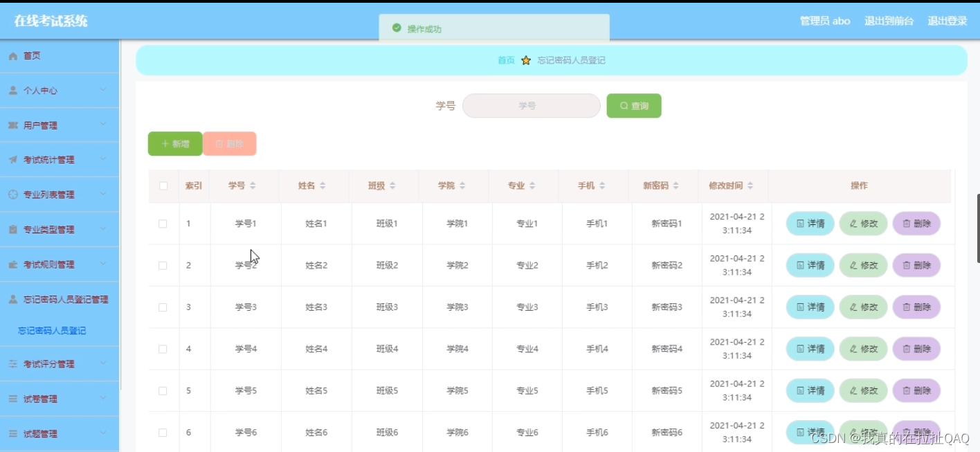Image resolution: width=980 pixels, height=452 pixels.
Task: Sort 手机 column using its sort arrows
Action: click(602, 186)
